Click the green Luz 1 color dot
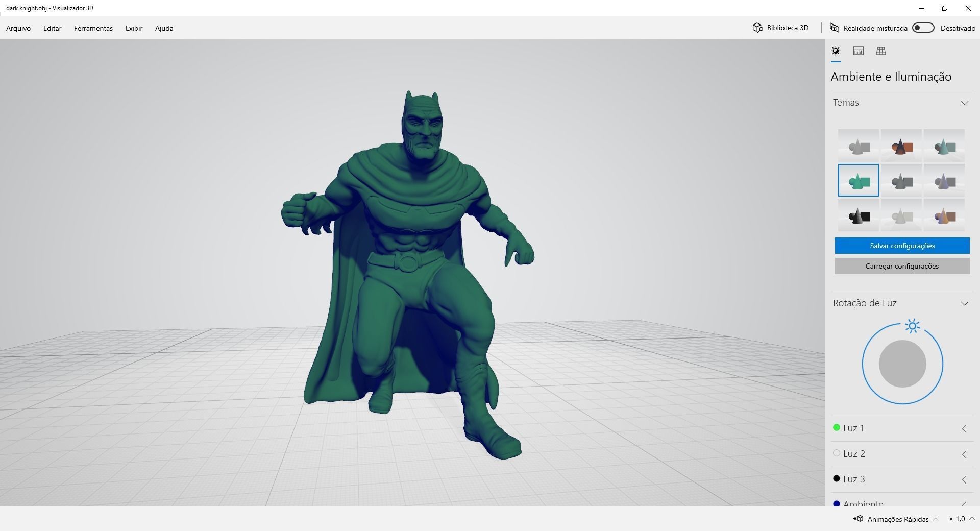The width and height of the screenshot is (980, 531). click(836, 428)
